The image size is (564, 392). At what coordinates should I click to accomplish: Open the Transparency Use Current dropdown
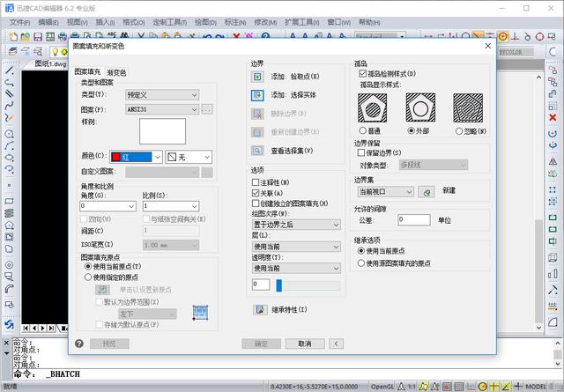(296, 269)
